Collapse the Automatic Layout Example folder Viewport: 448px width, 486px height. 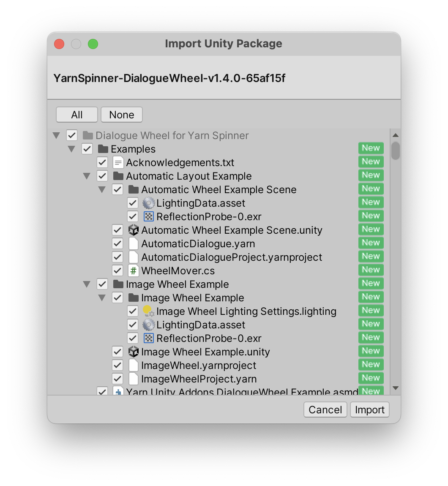[87, 176]
